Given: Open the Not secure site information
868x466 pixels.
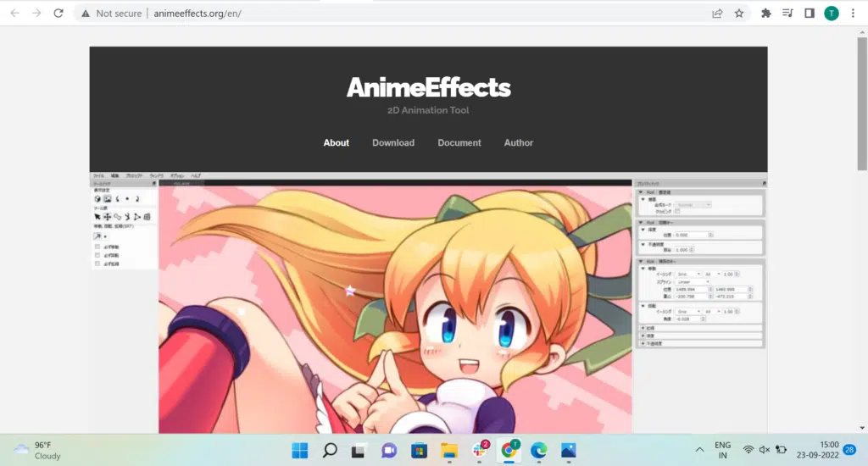Looking at the screenshot, I should [111, 14].
